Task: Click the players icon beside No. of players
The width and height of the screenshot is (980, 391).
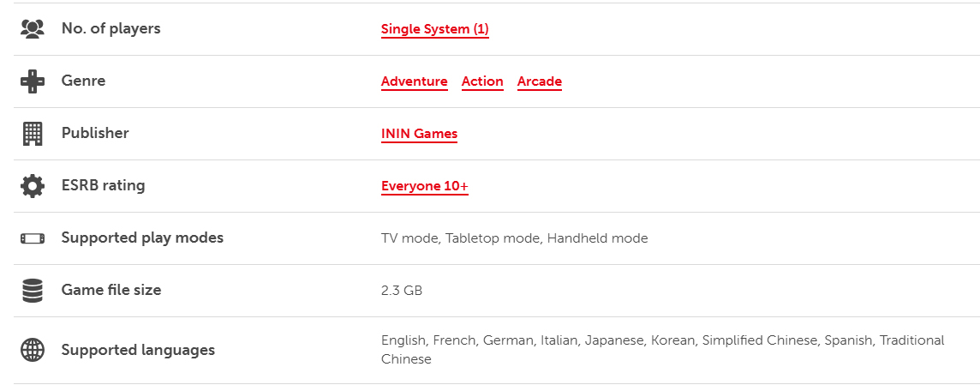Action: (x=32, y=29)
